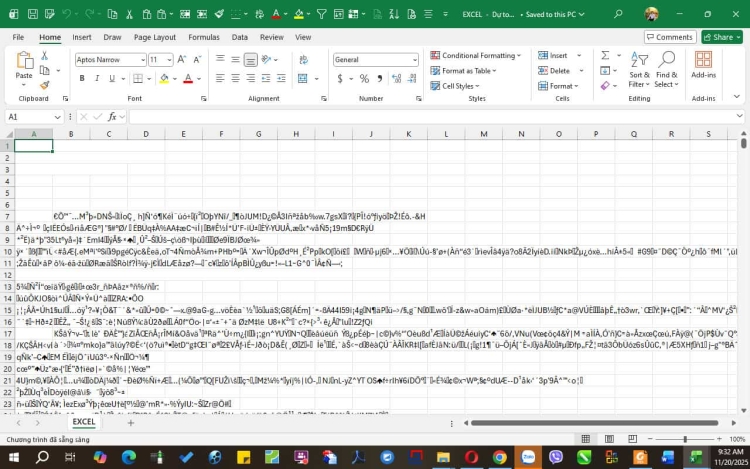Viewport: 750px width, 469px height.
Task: Click the Comments button
Action: click(670, 37)
